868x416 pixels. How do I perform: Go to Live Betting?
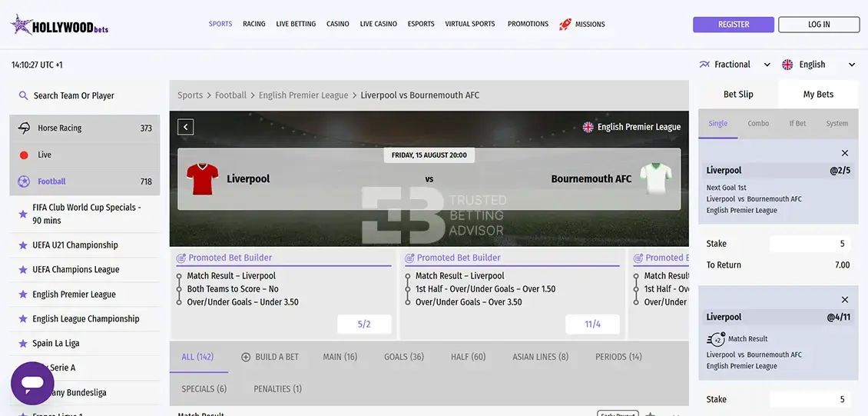[296, 24]
